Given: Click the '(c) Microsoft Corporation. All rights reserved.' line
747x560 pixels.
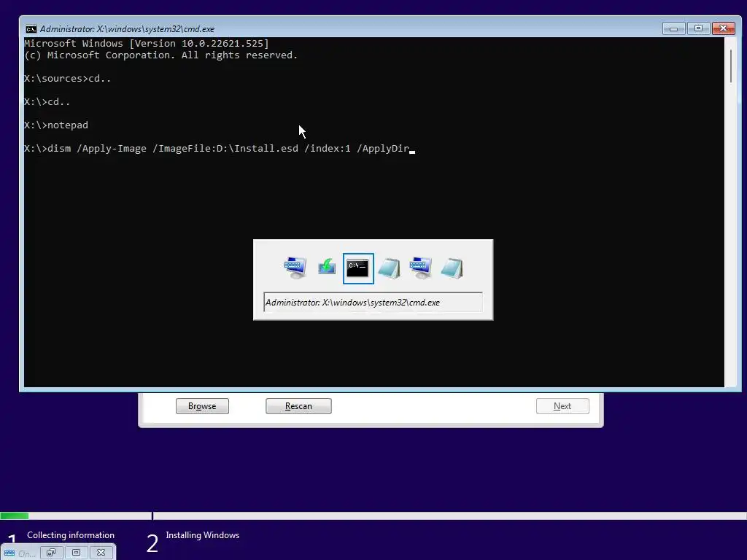Looking at the screenshot, I should click(x=161, y=55).
